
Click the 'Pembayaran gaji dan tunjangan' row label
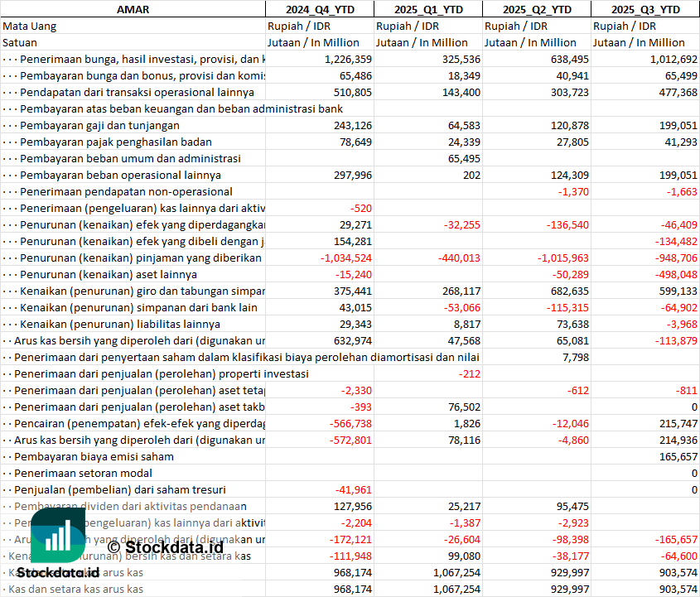(x=99, y=125)
